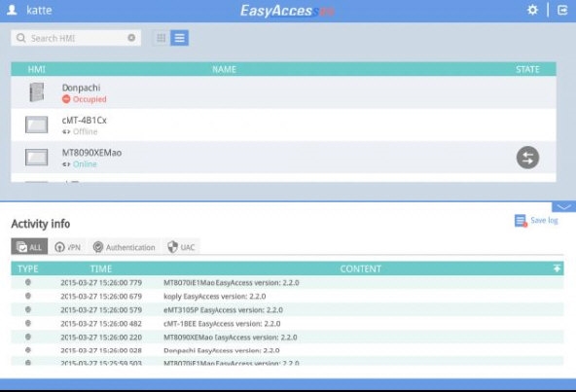Select the eMT3105P EasyAccess version log entry

coord(287,309)
